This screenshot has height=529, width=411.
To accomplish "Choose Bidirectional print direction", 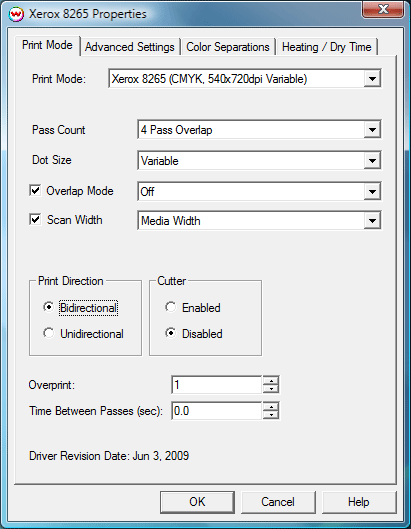I will tap(49, 307).
